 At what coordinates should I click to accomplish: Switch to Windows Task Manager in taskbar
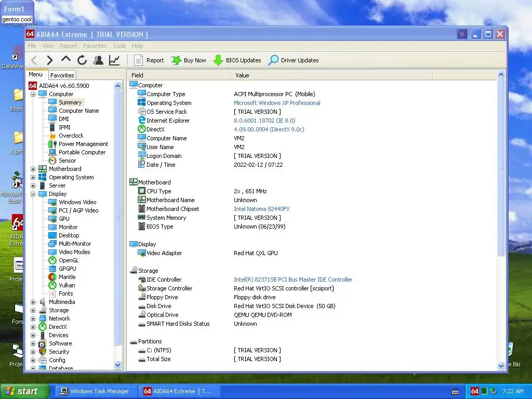point(96,391)
